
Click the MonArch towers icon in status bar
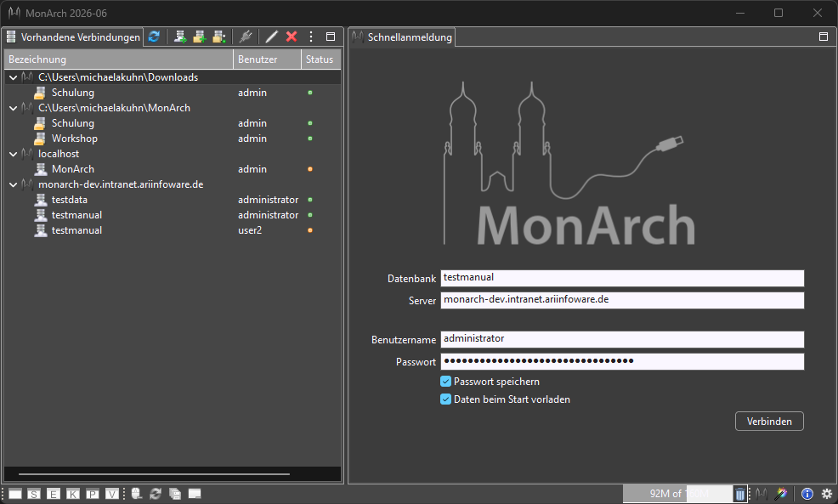[762, 494]
